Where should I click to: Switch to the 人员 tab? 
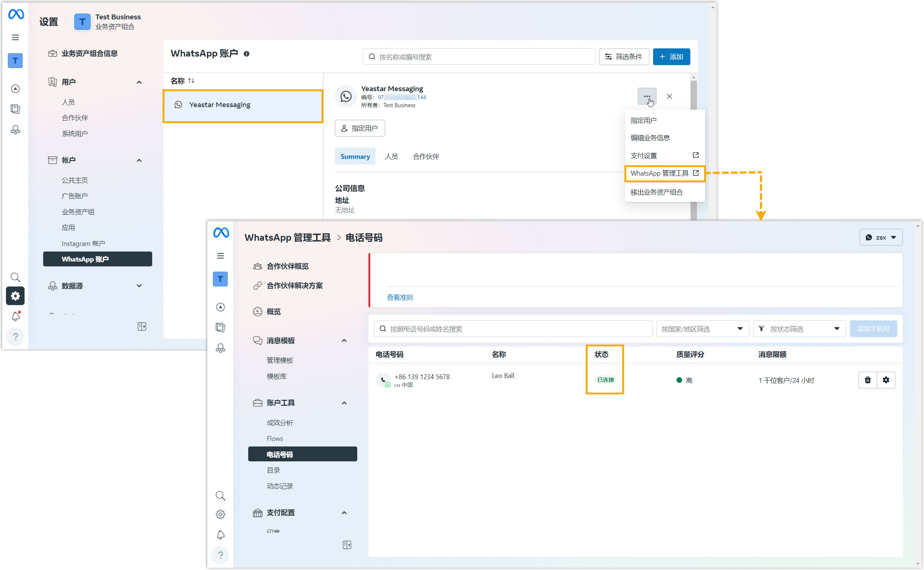pyautogui.click(x=391, y=156)
